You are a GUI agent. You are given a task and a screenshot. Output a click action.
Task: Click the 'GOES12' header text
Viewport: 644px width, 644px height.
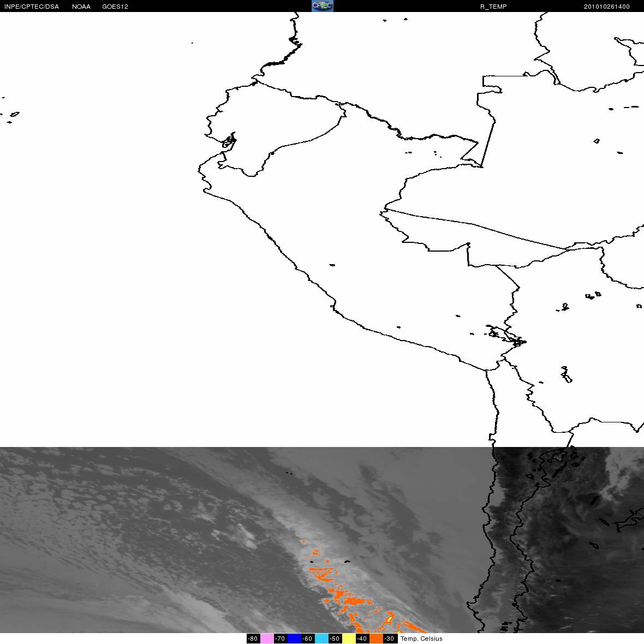115,7
